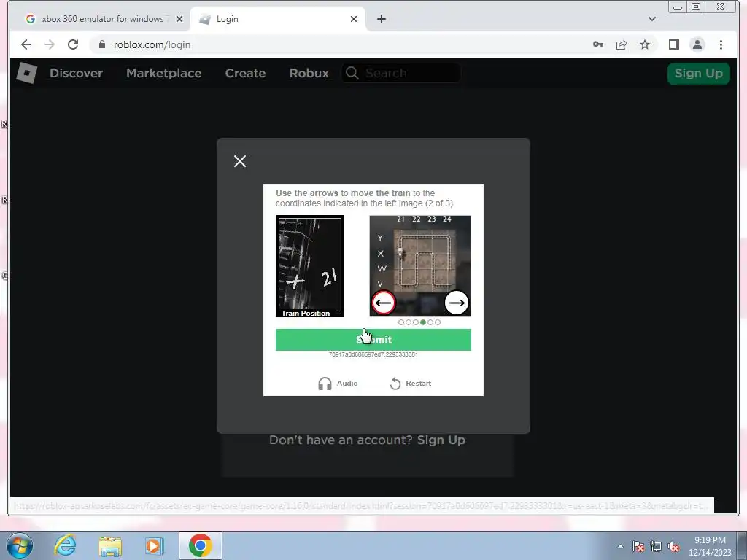Screen dimensions: 747x560
Task: Go to the Create page
Action: point(245,74)
